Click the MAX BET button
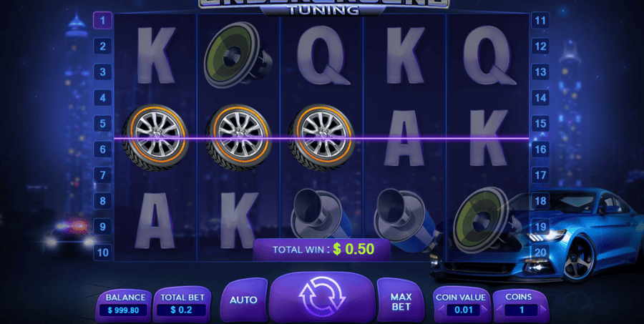 [x=401, y=301]
